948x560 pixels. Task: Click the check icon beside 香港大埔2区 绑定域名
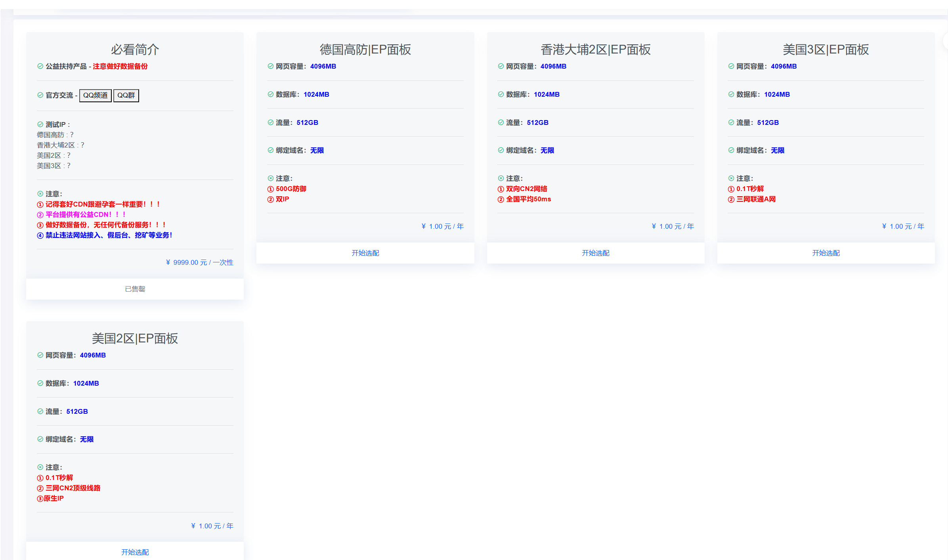[x=501, y=150]
